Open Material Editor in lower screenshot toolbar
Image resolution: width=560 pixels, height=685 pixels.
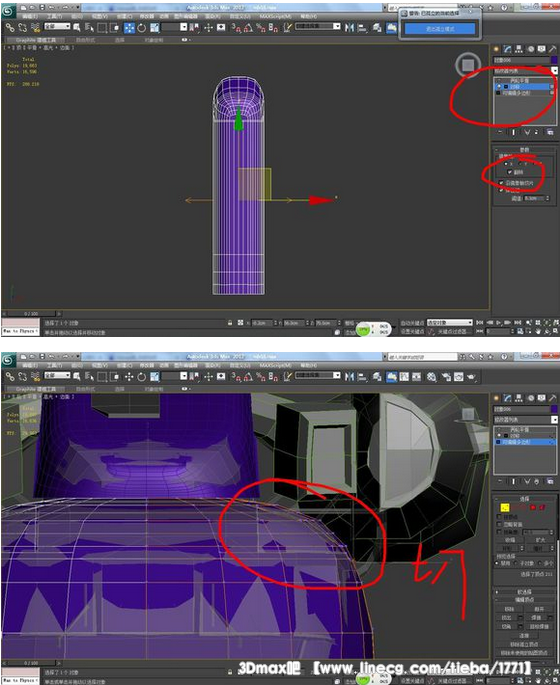[431, 377]
